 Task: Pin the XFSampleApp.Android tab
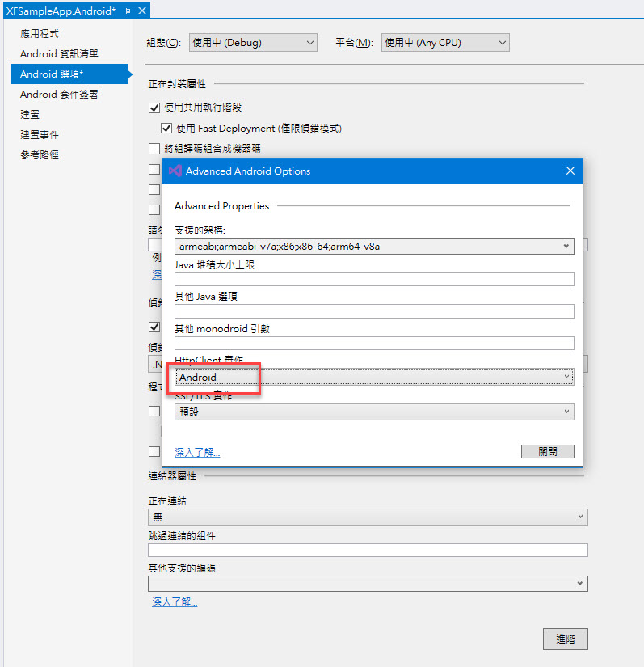(x=127, y=11)
